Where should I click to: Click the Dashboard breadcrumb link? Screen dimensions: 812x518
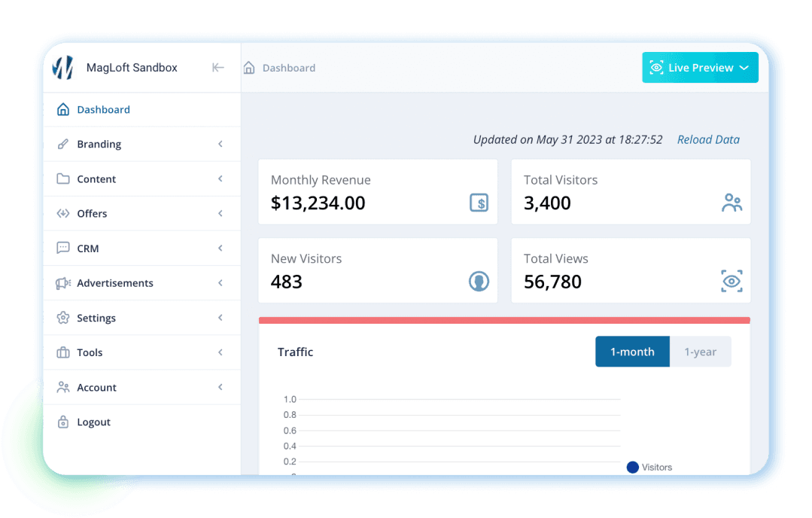289,68
